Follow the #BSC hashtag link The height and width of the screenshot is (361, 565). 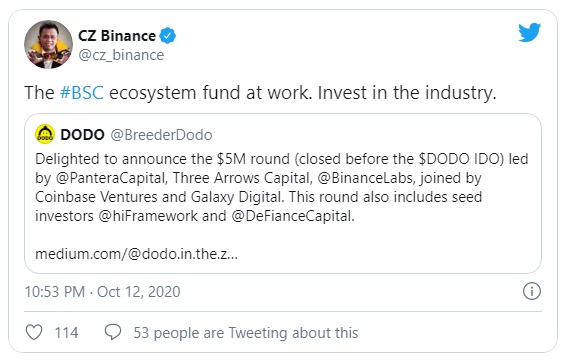tap(82, 93)
